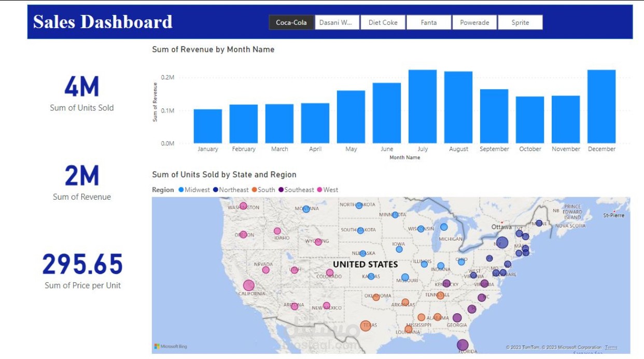Image resolution: width=644 pixels, height=359 pixels.
Task: Click the South legend color dot
Action: [x=254, y=190]
